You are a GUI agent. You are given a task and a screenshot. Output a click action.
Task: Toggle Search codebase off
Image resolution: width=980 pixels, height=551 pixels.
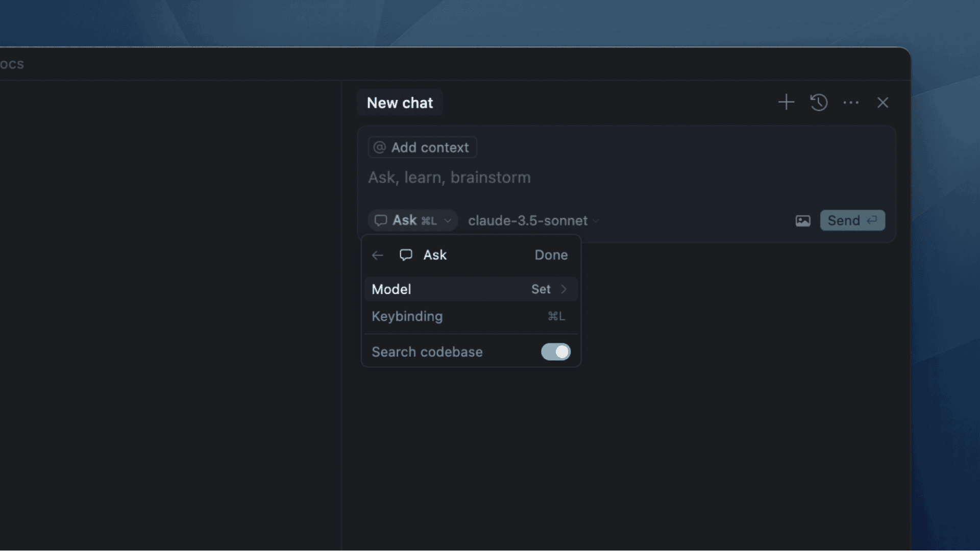tap(555, 352)
